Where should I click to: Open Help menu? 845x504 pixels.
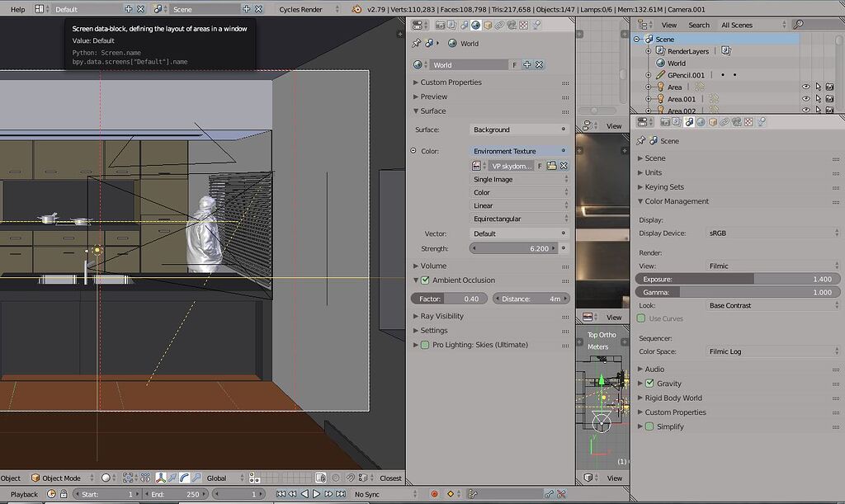18,9
